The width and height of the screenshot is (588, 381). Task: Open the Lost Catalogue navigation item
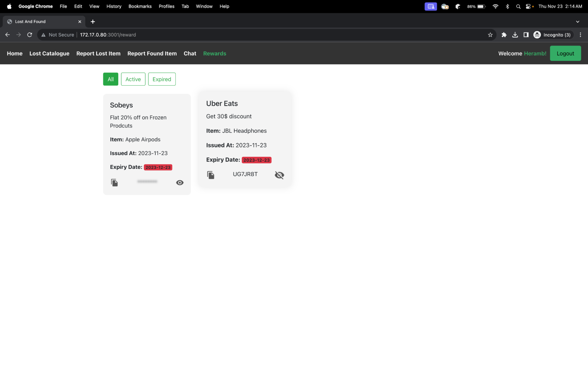49,53
